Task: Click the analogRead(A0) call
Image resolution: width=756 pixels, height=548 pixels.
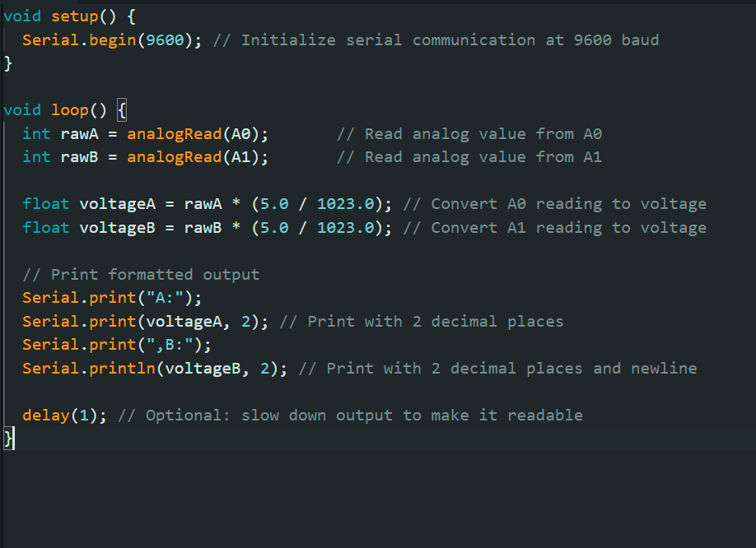Action: click(x=198, y=133)
